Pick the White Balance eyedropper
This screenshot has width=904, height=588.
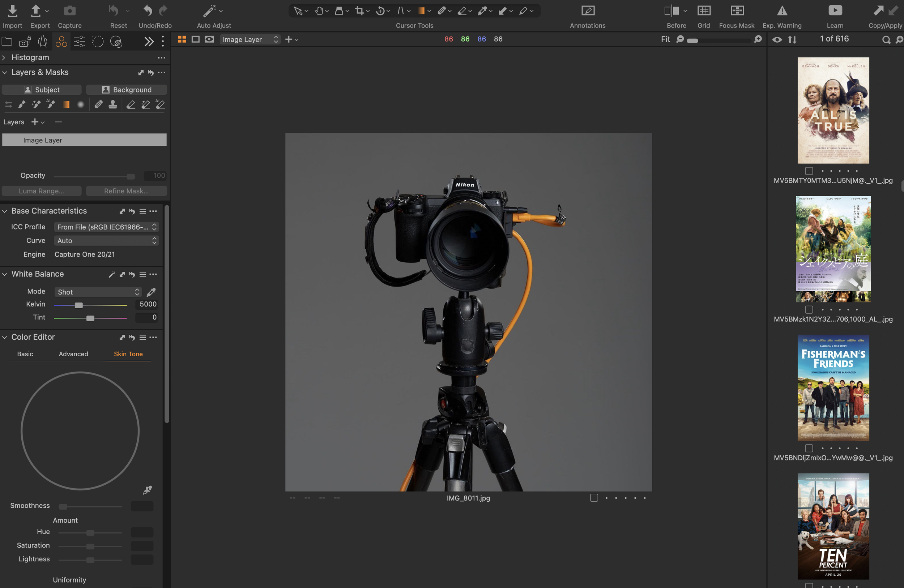click(151, 292)
